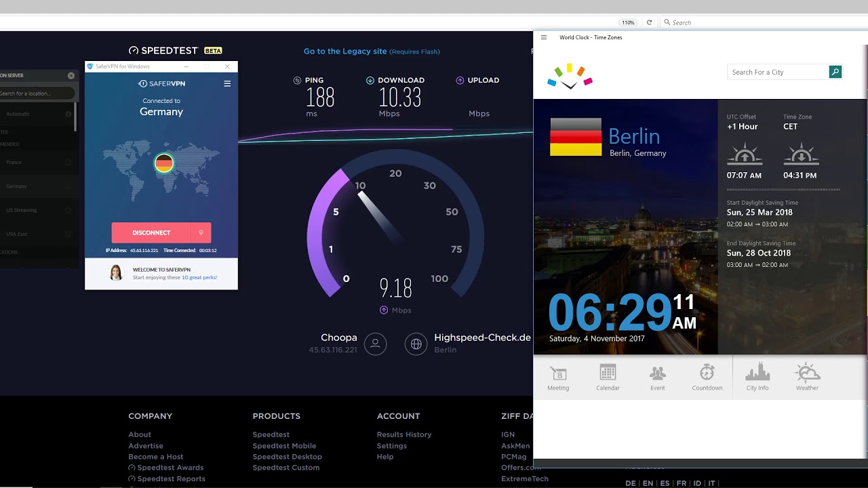Screen dimensions: 868x488
Task: Select US Streaming server
Action: tap(22, 210)
